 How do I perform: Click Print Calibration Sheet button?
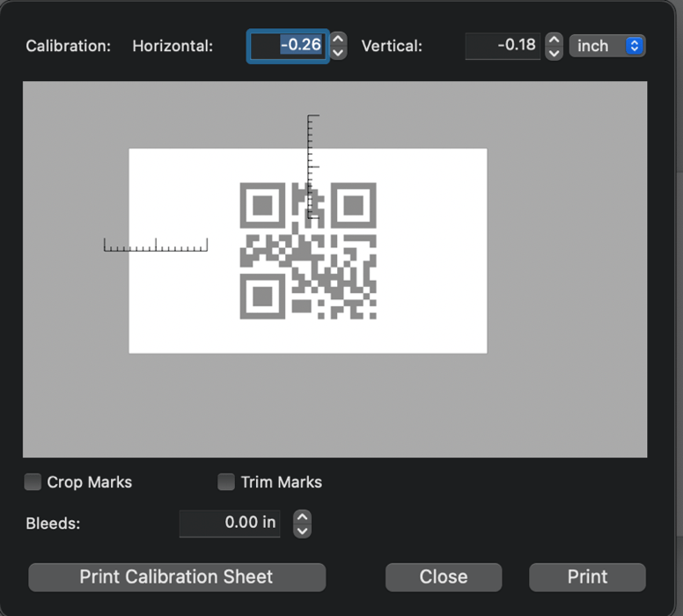tap(177, 577)
